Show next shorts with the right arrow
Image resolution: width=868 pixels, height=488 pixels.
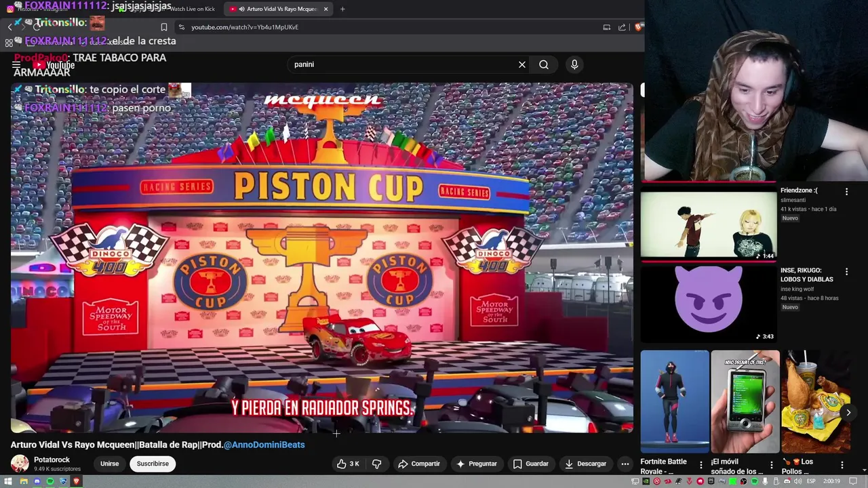[x=848, y=412]
